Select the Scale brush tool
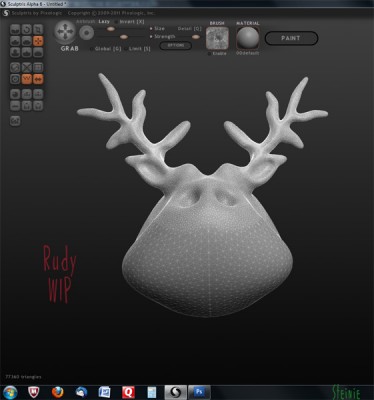Image resolution: width=374 pixels, height=400 pixels. [x=38, y=29]
